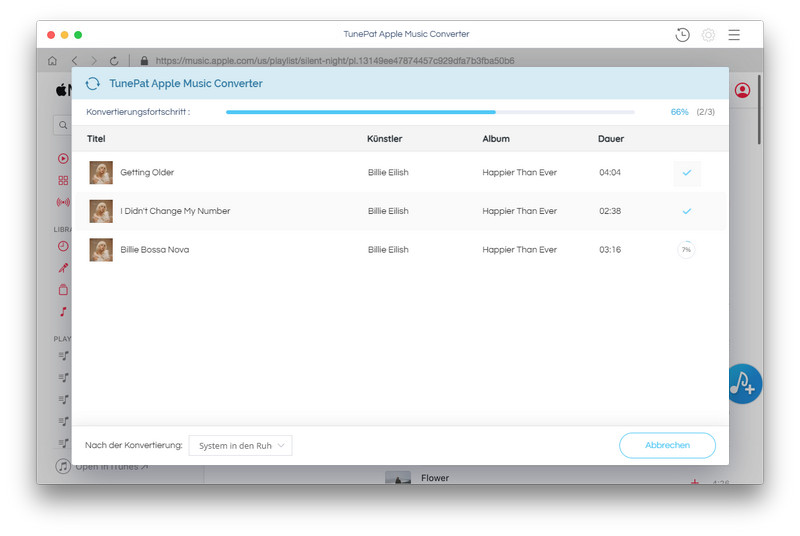Click the 66% progress percentage
Screen dimensions: 800x536
coord(679,112)
